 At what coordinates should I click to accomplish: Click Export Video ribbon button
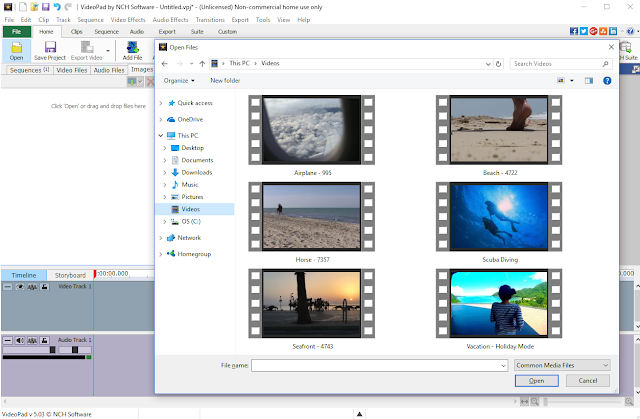[87, 51]
